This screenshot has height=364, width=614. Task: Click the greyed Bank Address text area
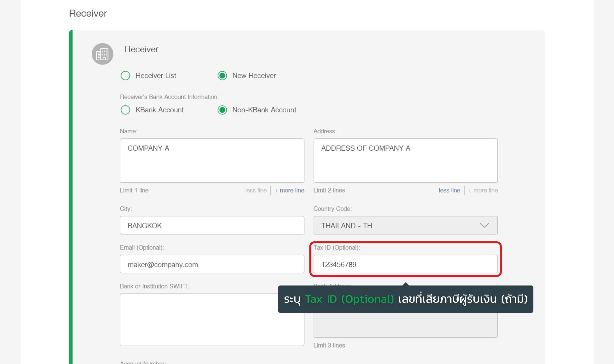tap(406, 325)
